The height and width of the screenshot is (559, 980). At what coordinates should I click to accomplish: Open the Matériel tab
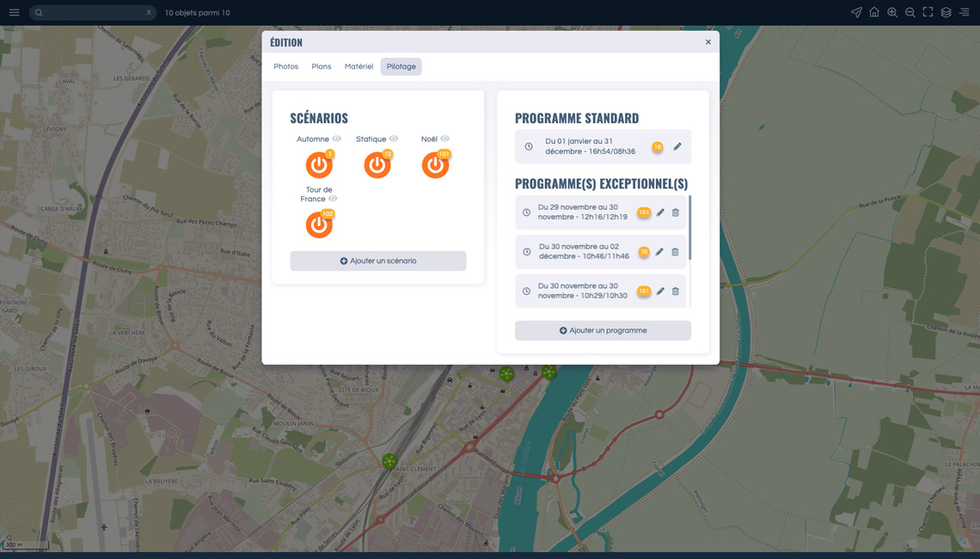coord(358,66)
